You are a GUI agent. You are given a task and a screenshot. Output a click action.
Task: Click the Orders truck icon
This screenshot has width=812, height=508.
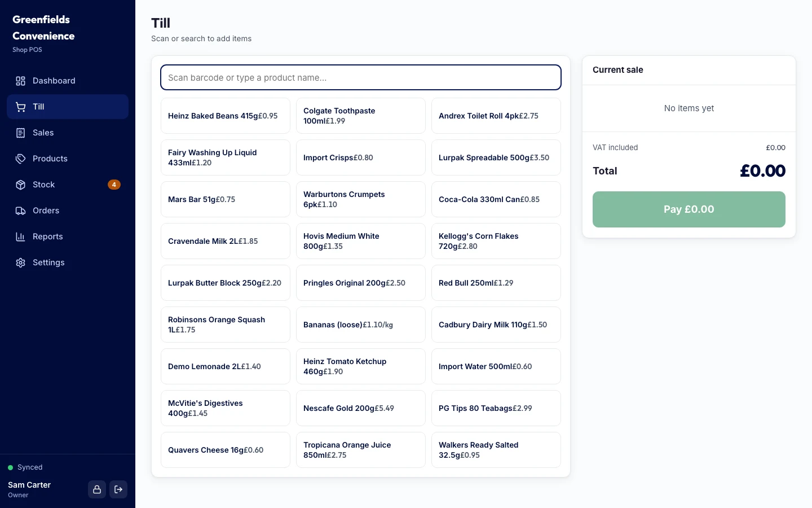pyautogui.click(x=20, y=211)
